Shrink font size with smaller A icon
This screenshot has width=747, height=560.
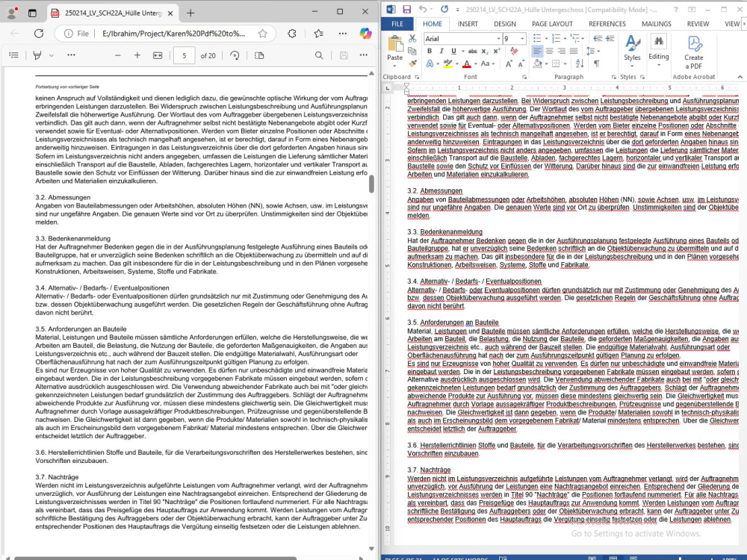[521, 63]
